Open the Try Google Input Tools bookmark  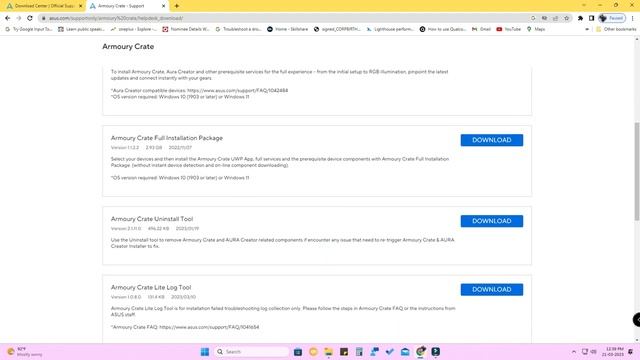coord(29,29)
